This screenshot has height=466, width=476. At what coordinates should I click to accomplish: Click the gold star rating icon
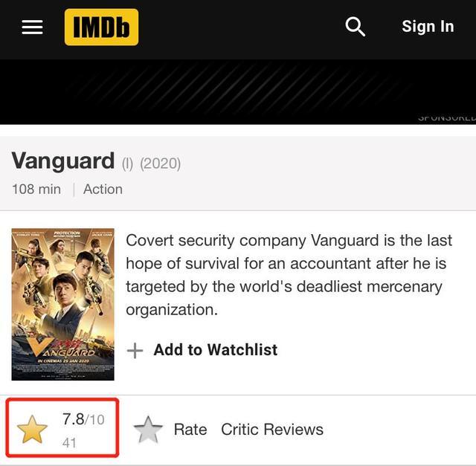coord(32,430)
